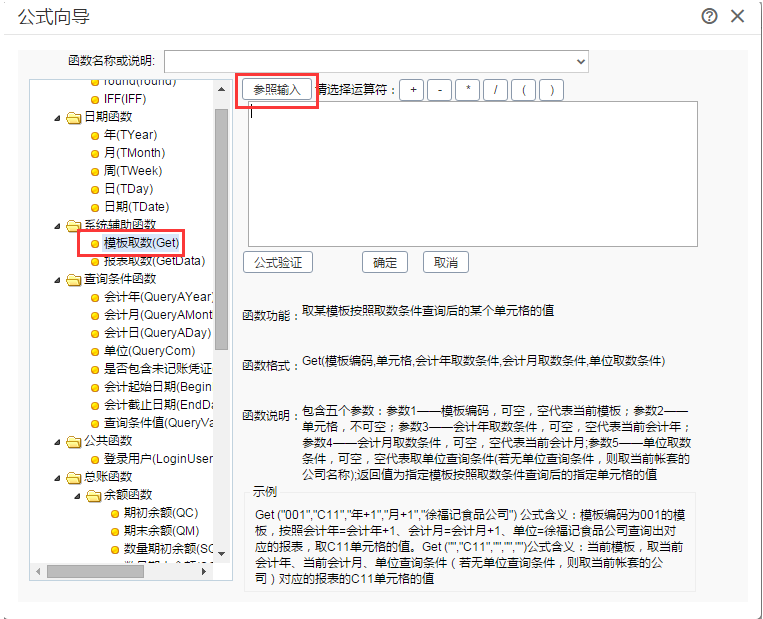Click the horizontal scrollbar right arrow
The image size is (763, 619).
[x=204, y=571]
